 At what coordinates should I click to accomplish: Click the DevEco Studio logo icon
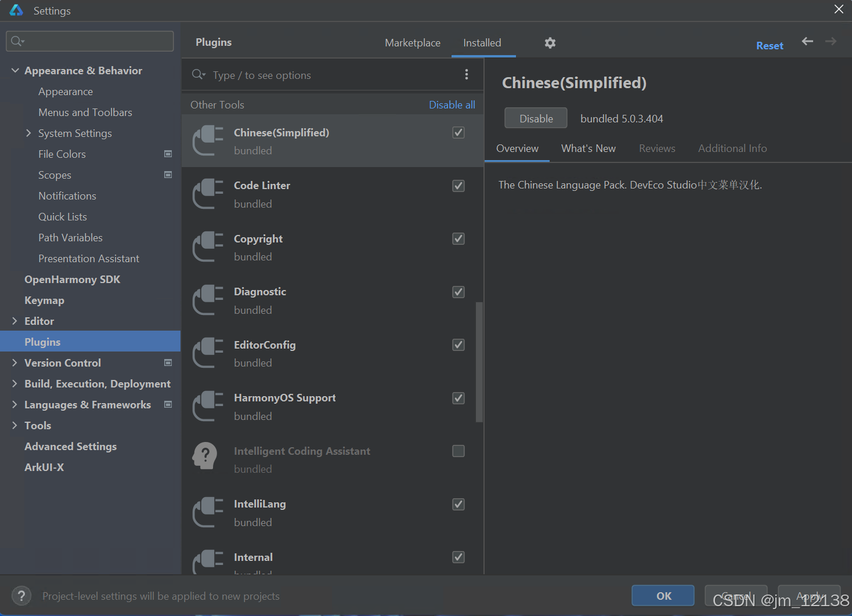coord(16,10)
